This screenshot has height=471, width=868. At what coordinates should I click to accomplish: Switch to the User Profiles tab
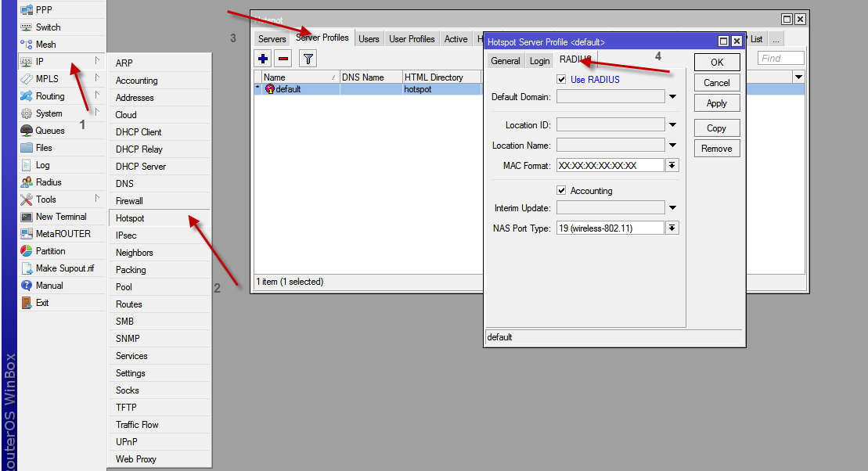[x=412, y=39]
